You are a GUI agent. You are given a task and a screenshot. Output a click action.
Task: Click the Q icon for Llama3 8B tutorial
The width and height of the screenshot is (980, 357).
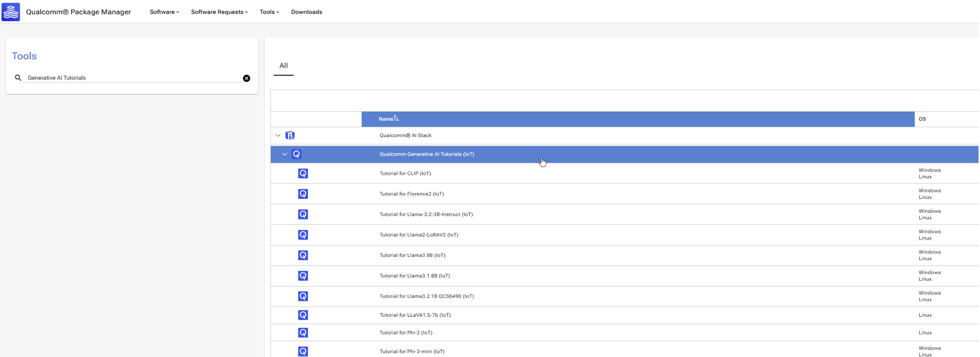click(x=303, y=255)
